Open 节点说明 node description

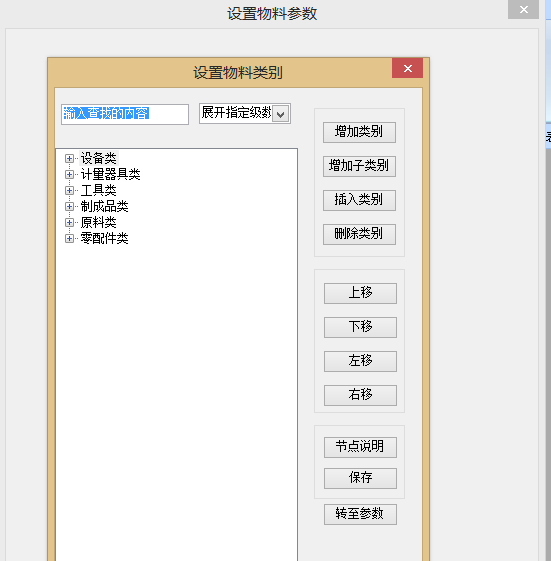click(x=360, y=447)
